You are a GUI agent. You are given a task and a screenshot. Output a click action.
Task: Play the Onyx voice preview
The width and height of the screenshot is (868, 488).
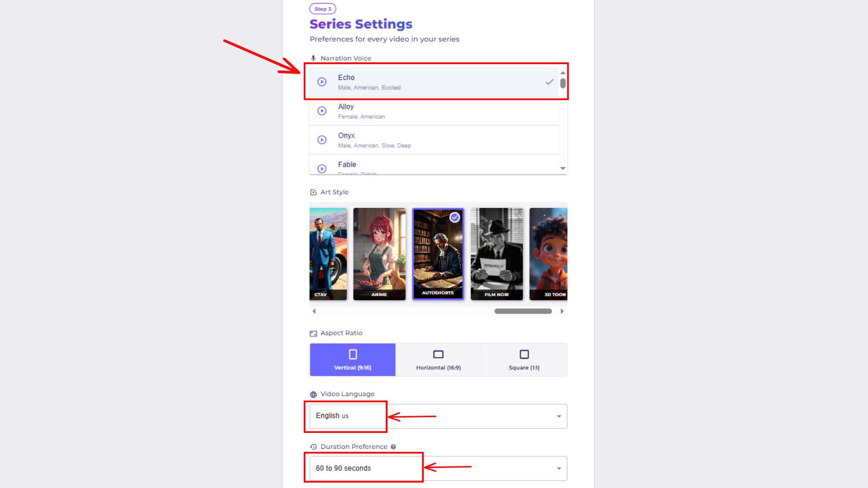(x=322, y=140)
